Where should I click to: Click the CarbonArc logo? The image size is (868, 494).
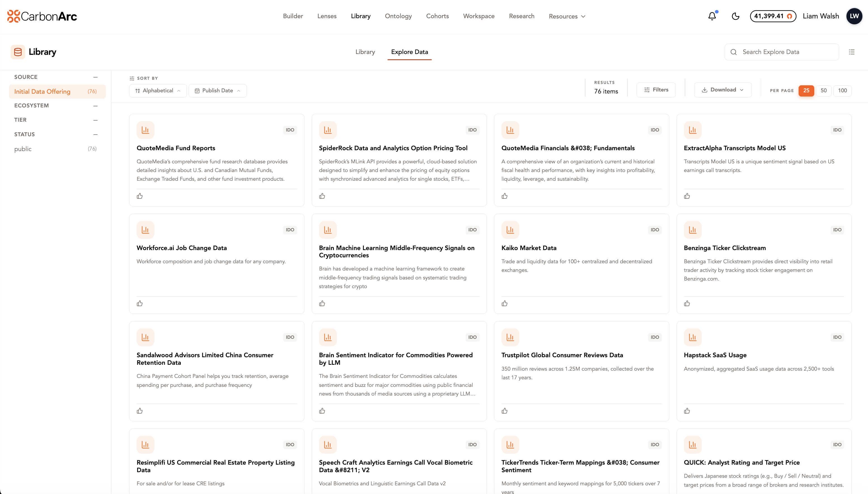click(x=42, y=16)
